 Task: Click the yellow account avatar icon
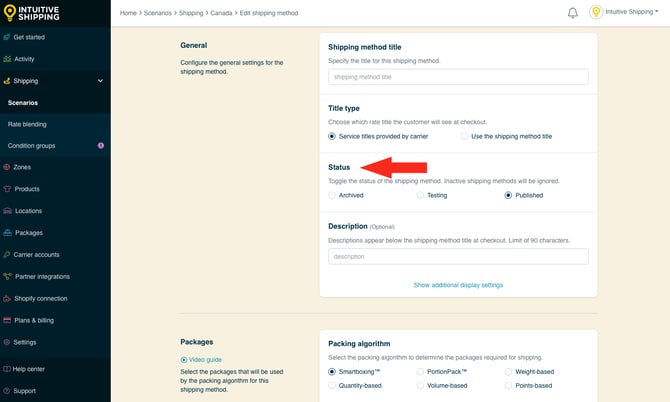tap(596, 12)
